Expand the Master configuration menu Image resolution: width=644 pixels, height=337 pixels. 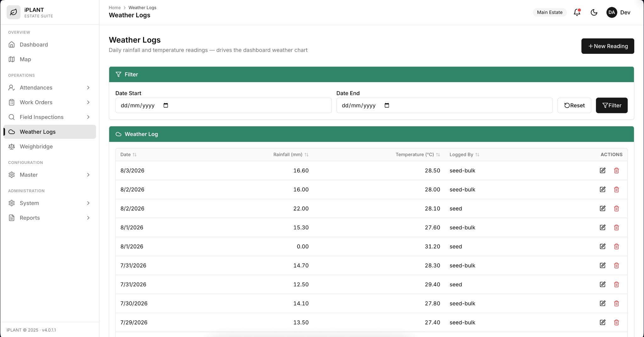click(x=50, y=175)
